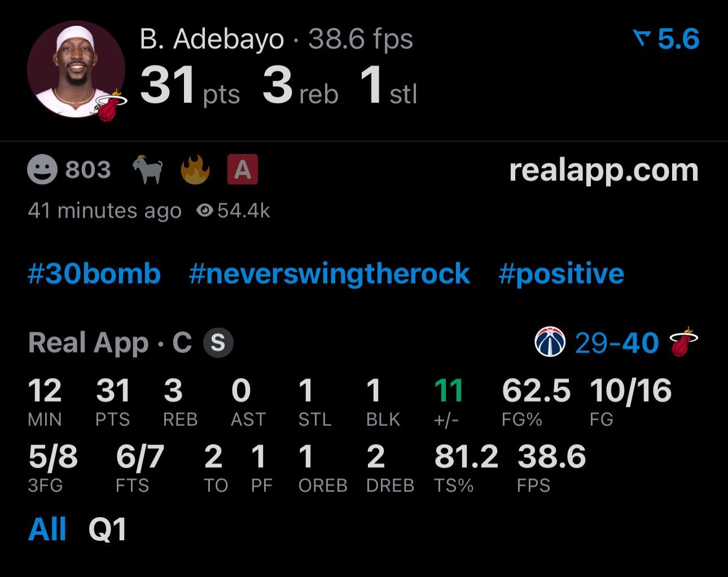The height and width of the screenshot is (577, 728).
Task: Open the realapp.com link
Action: [604, 170]
